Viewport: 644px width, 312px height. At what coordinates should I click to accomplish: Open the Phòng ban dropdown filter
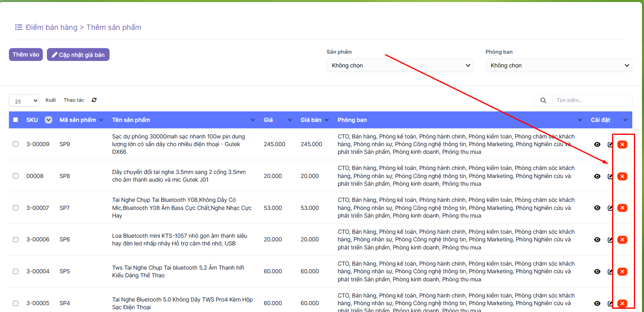point(558,65)
